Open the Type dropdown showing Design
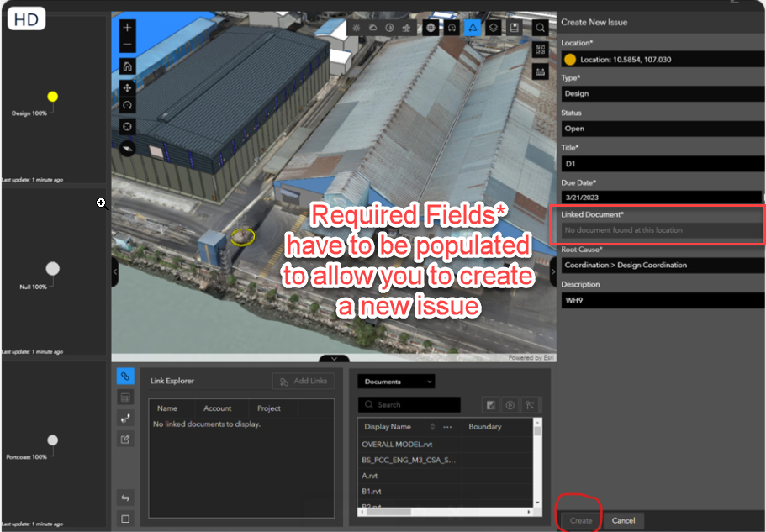The height and width of the screenshot is (532, 766). 662,93
